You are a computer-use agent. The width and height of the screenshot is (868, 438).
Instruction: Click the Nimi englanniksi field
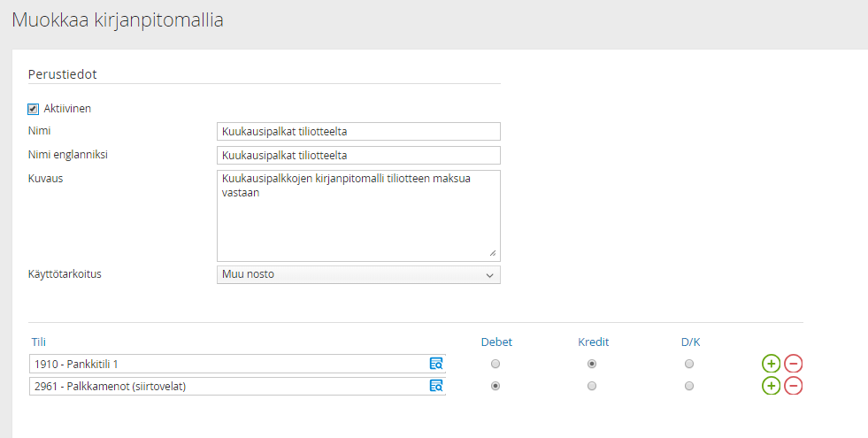point(358,156)
